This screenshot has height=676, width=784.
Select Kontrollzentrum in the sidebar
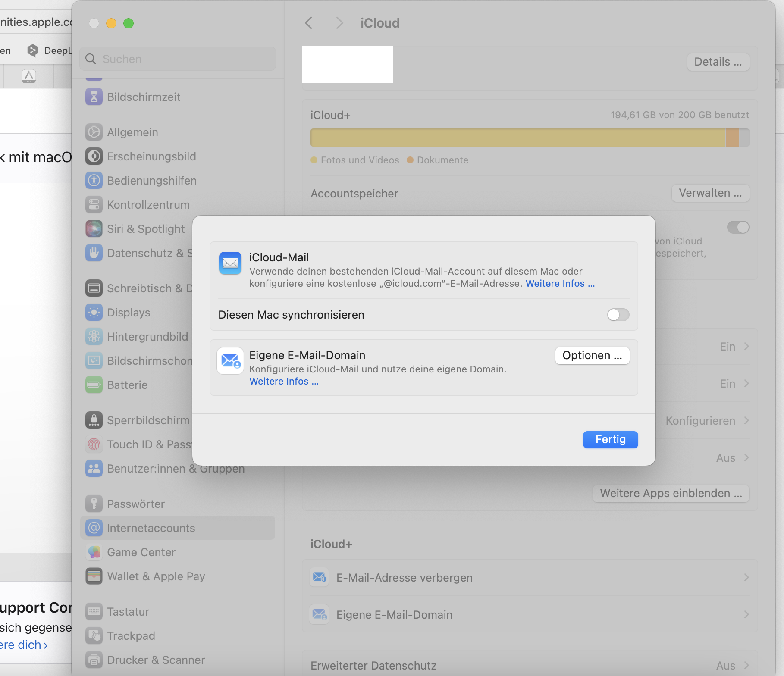point(178,205)
